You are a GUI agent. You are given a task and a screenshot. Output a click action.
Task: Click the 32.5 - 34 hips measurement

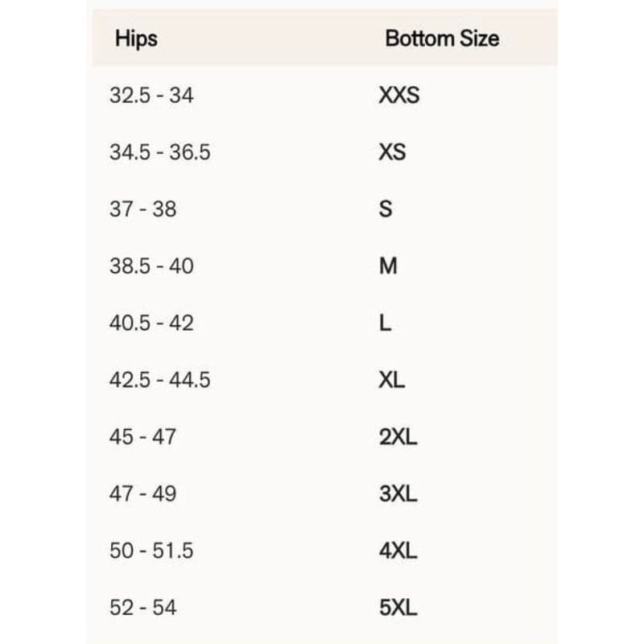click(x=151, y=95)
